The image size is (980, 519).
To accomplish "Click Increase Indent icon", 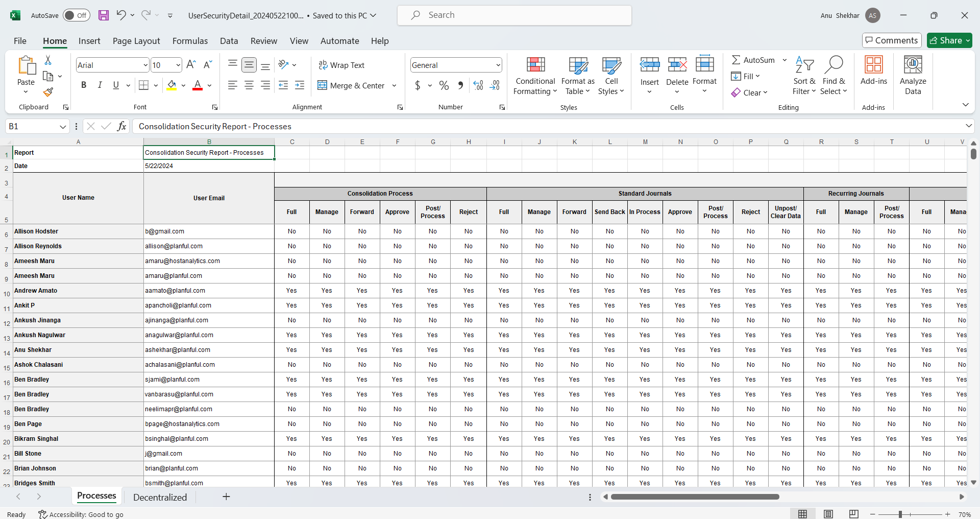I will click(300, 85).
